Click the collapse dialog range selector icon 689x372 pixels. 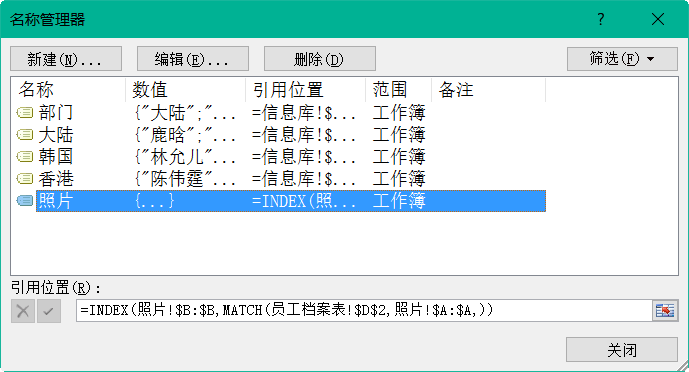pyautogui.click(x=665, y=311)
